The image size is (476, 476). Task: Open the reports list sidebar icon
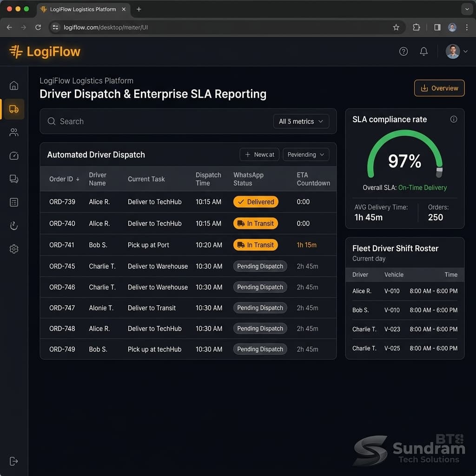tap(13, 202)
